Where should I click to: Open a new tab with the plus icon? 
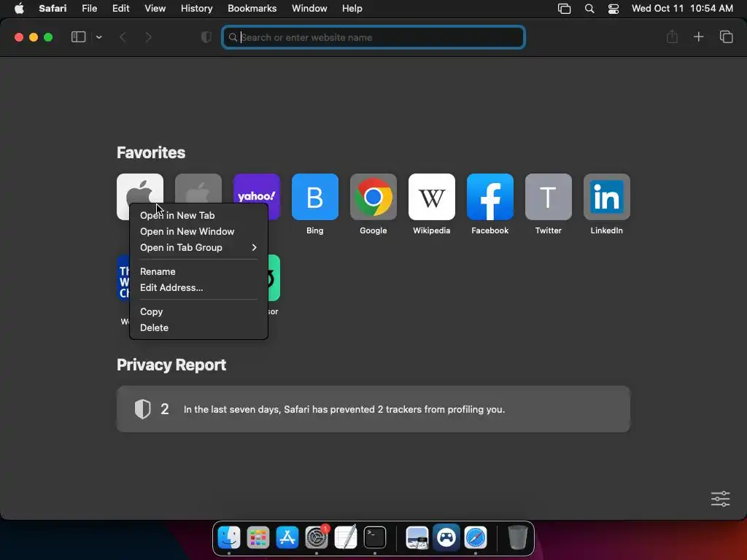[x=698, y=36]
